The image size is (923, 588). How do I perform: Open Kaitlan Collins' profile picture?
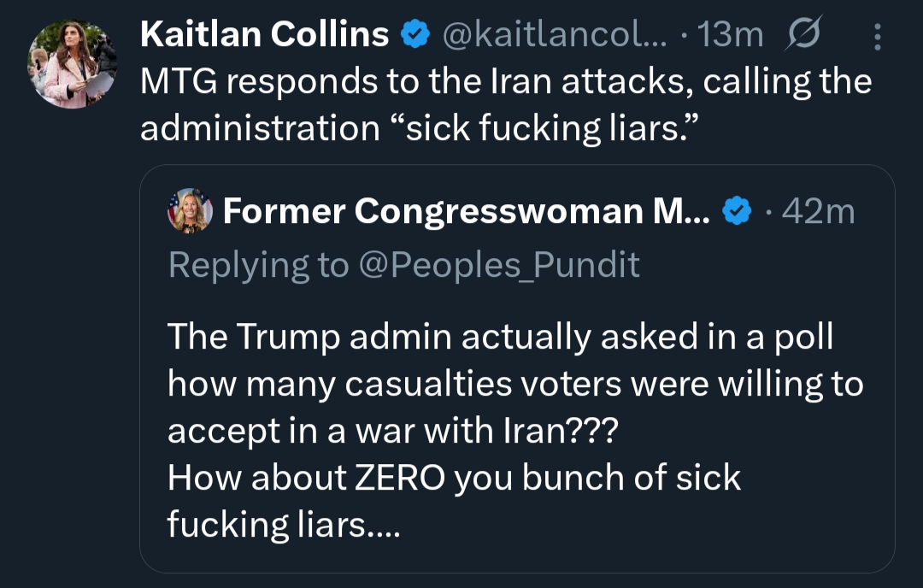tap(72, 65)
